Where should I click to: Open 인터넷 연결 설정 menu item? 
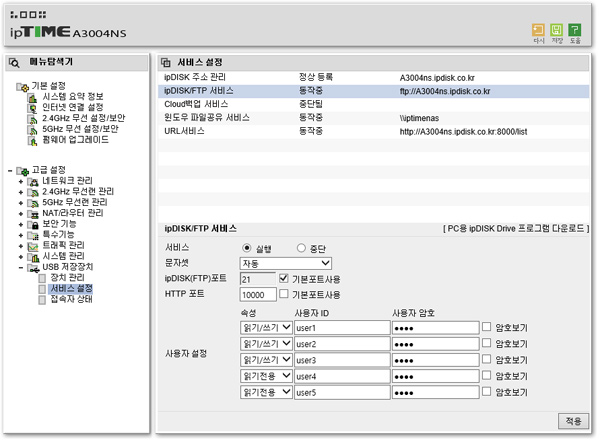73,108
